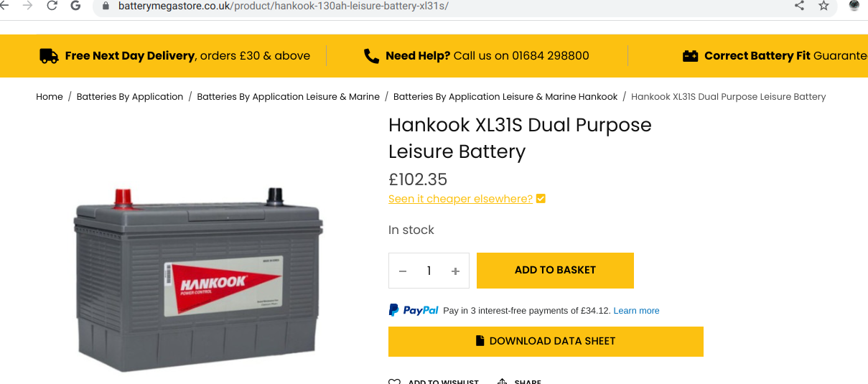Open the browser share icon
The width and height of the screenshot is (868, 384).
click(799, 6)
